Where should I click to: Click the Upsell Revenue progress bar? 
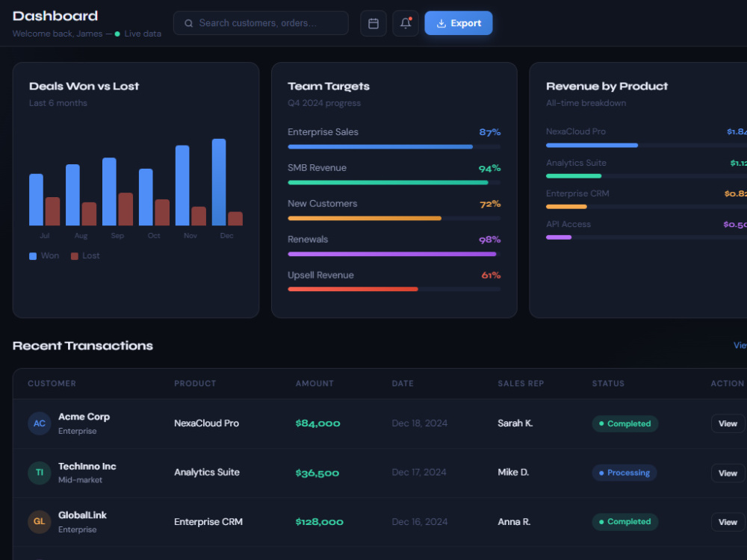(x=394, y=289)
